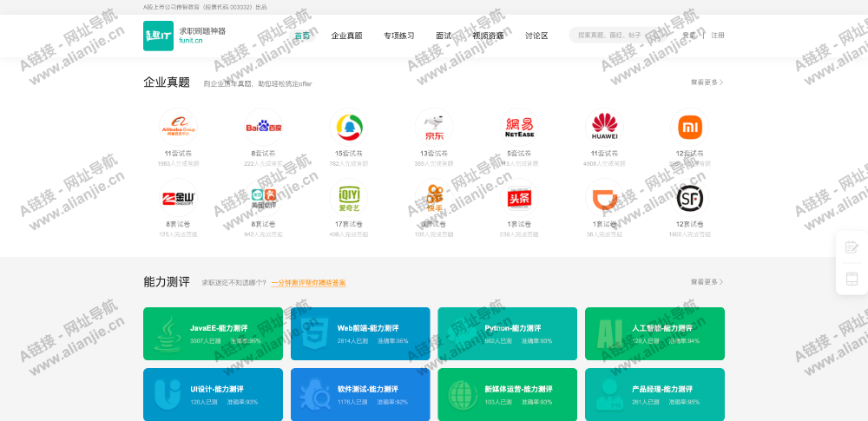This screenshot has height=421, width=868.
Task: Open the Kuaishou (快手) logo
Action: 434,198
